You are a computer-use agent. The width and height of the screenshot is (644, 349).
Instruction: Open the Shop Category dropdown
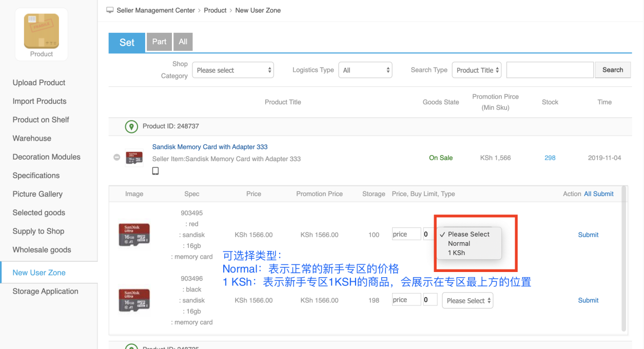coord(233,70)
